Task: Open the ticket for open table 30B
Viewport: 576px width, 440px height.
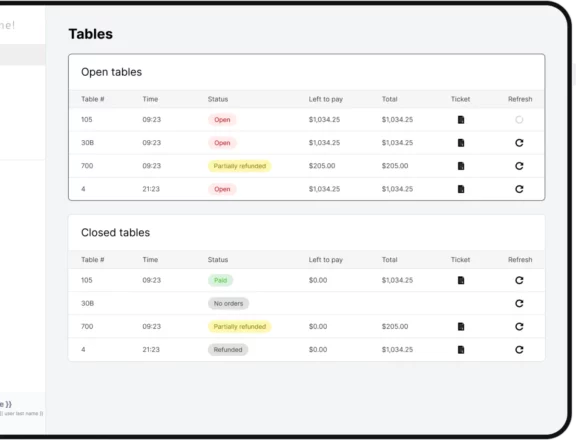Action: 461,143
